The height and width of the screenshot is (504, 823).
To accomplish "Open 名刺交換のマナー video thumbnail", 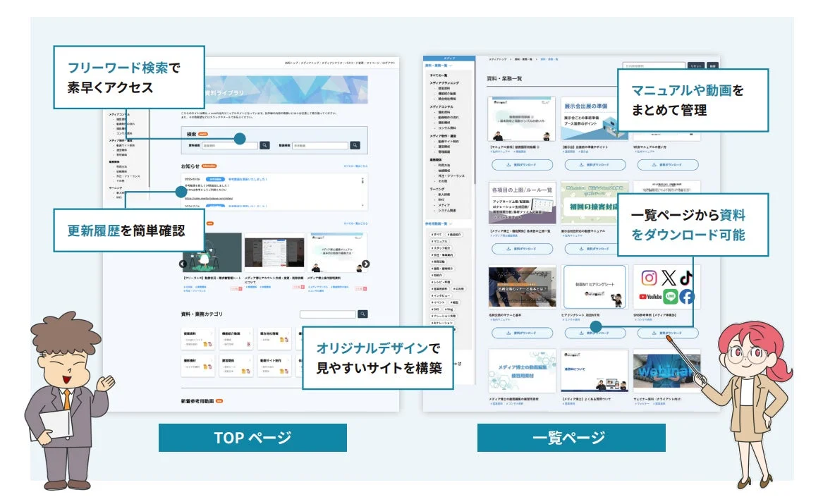I will (x=522, y=287).
